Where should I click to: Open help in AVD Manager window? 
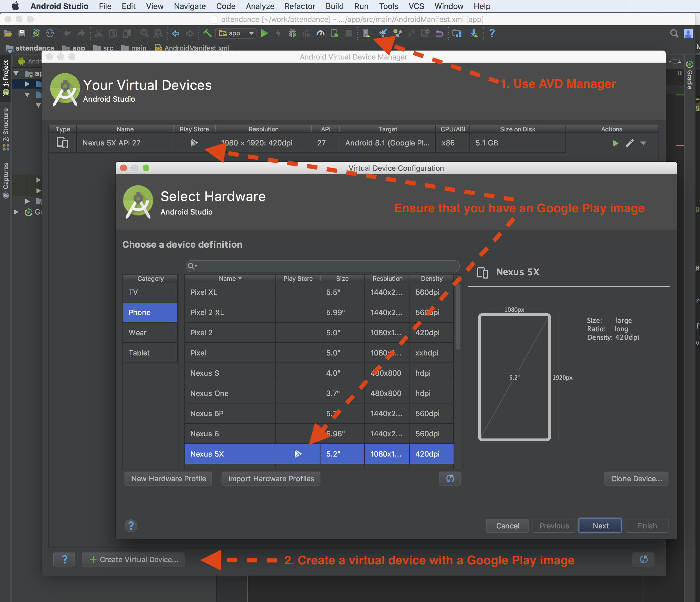64,559
